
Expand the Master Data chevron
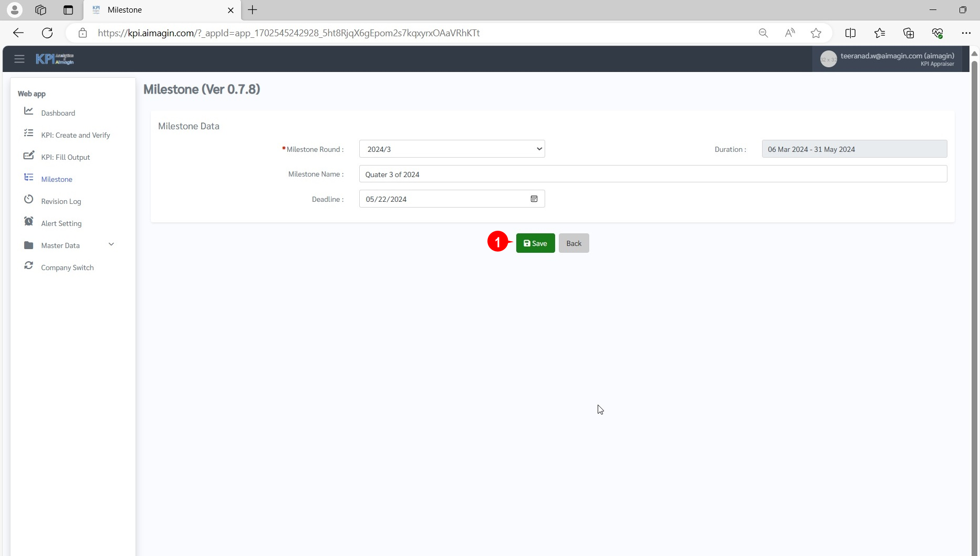tap(111, 244)
